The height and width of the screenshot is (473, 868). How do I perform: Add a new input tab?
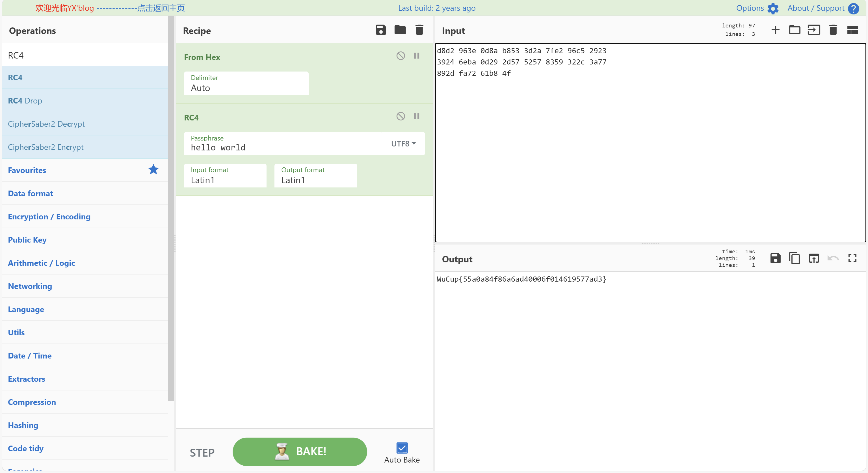click(x=775, y=30)
